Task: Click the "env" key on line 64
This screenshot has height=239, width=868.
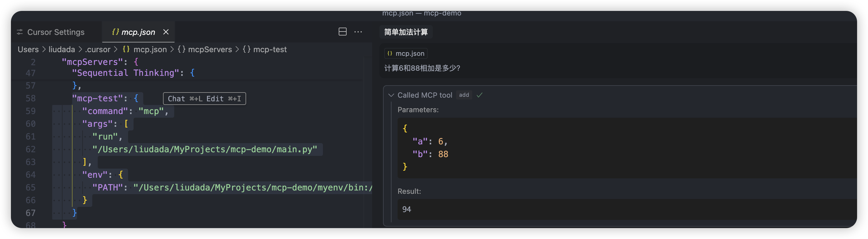Action: 95,175
